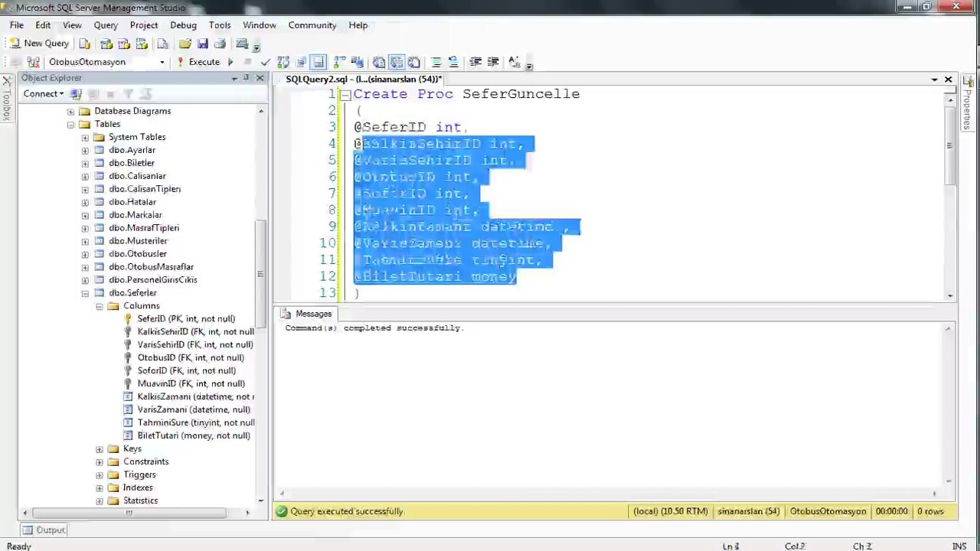
Task: Click the Parse checkmark icon
Action: (266, 62)
